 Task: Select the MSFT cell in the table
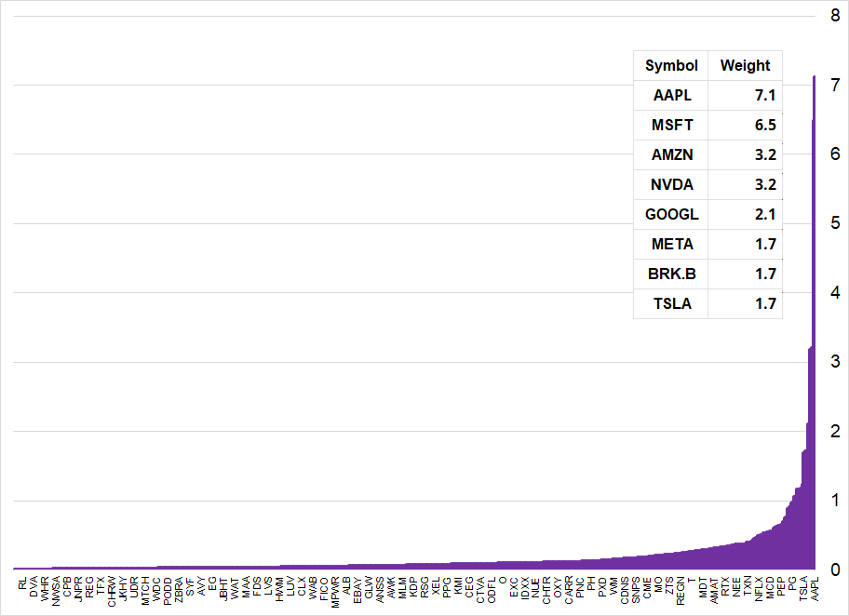(671, 125)
